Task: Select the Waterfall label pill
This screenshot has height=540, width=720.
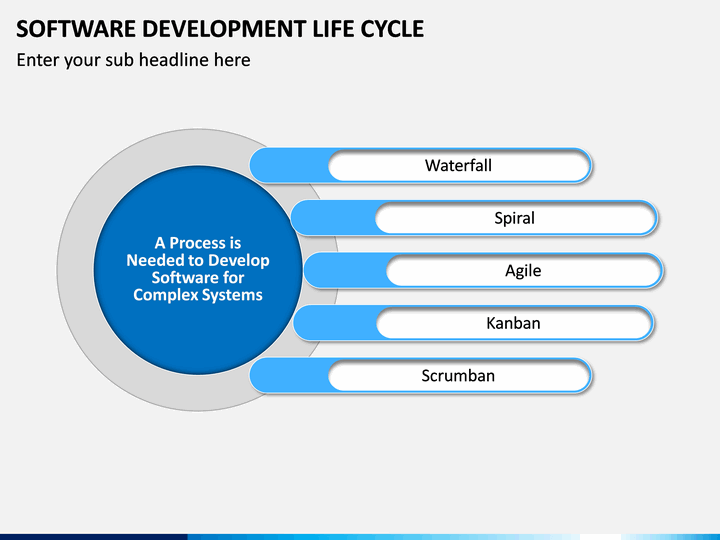Action: 459,166
